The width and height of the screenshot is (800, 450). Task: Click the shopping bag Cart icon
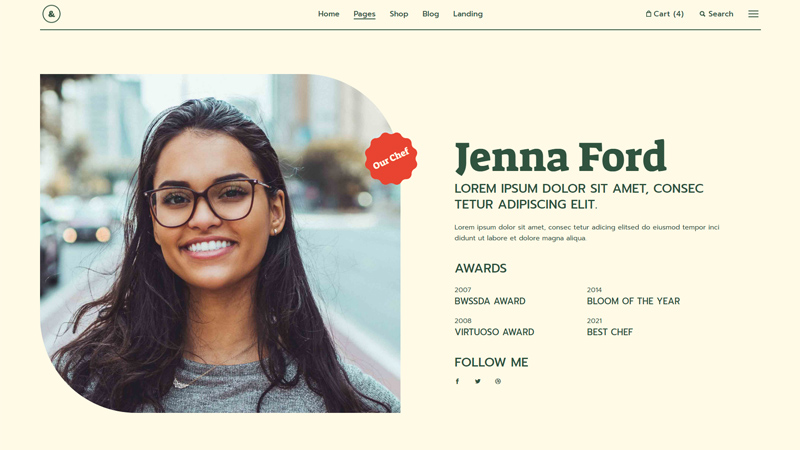coord(648,14)
